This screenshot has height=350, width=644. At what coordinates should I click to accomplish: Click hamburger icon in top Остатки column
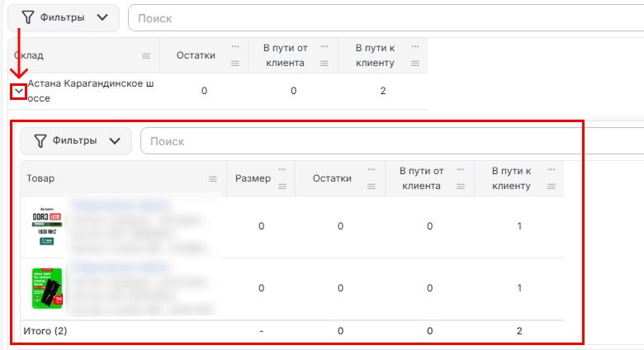(235, 64)
